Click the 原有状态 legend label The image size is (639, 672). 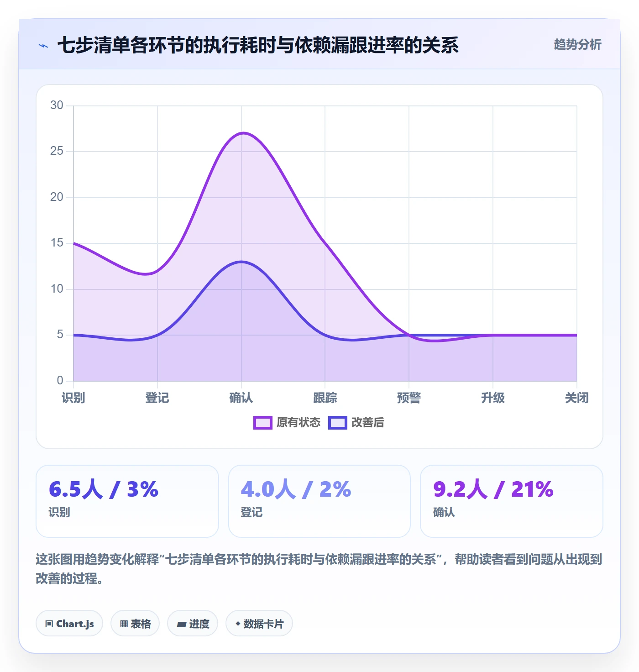[299, 423]
